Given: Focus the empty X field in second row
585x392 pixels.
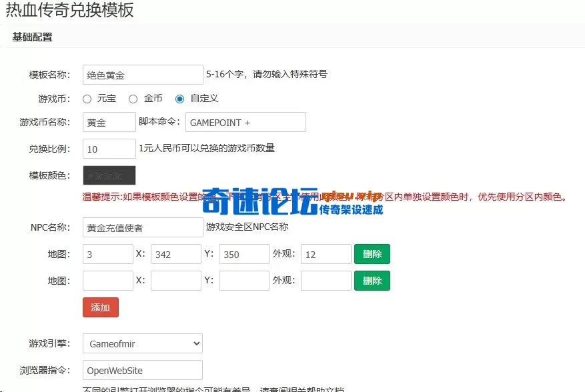Looking at the screenshot, I should (175, 281).
